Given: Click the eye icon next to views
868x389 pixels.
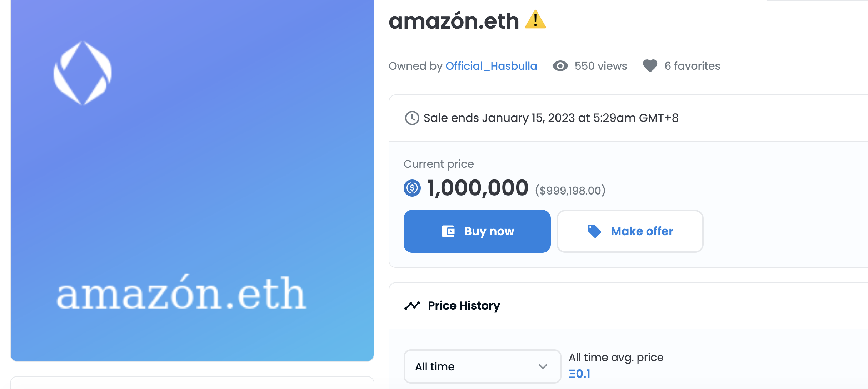Looking at the screenshot, I should (560, 66).
